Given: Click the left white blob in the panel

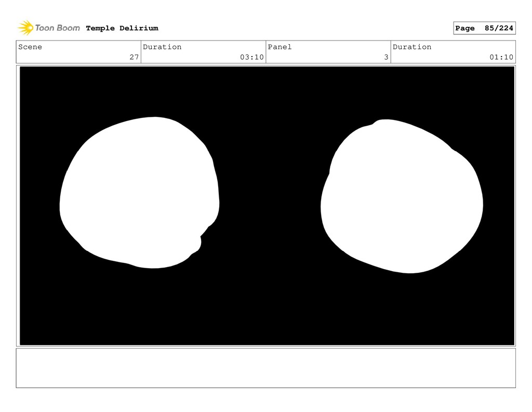Looking at the screenshot, I should click(139, 193).
